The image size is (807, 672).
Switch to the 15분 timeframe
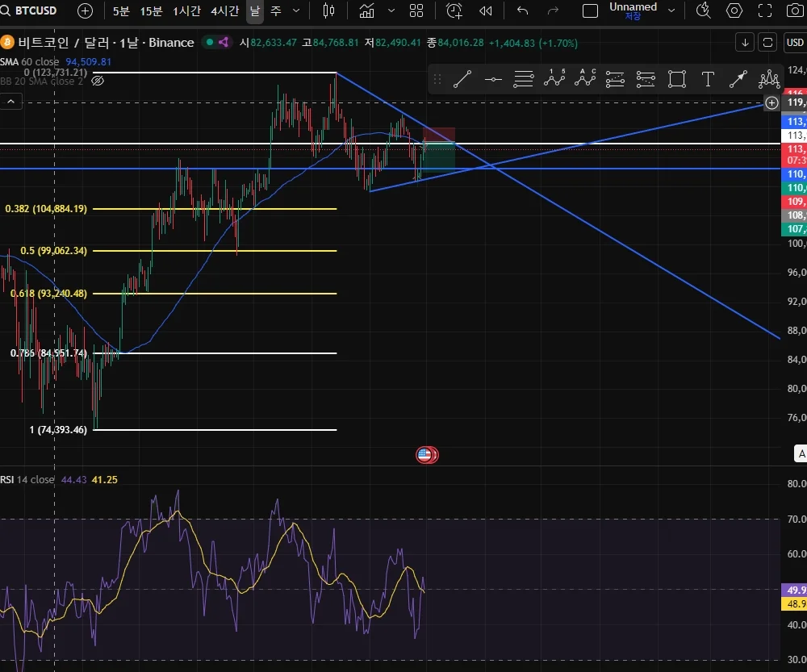coord(151,10)
